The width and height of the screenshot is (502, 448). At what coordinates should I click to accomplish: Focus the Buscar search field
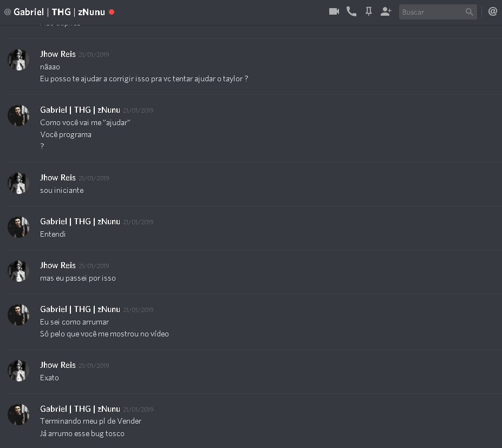tap(432, 12)
